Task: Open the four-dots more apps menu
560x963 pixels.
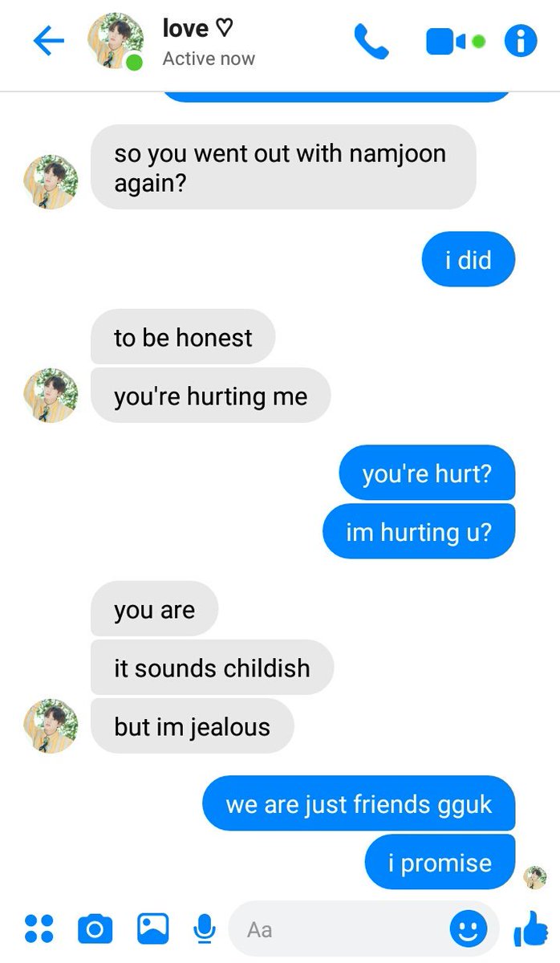Action: [39, 928]
